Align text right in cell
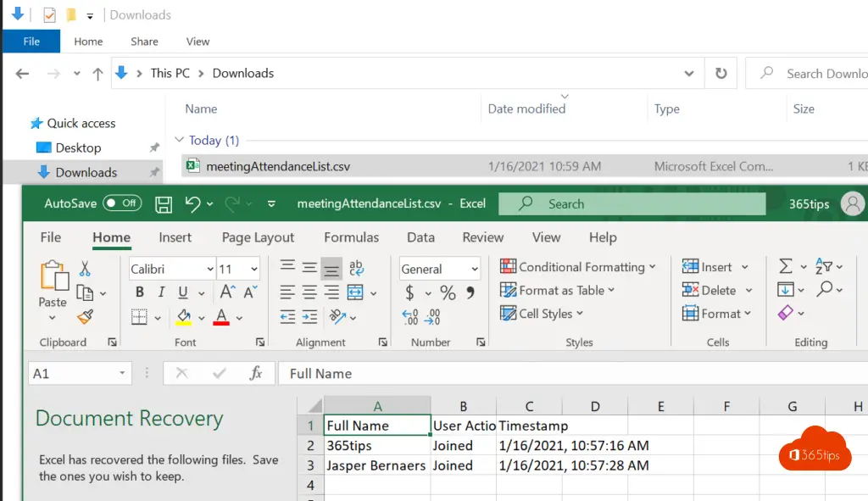868x501 pixels. click(331, 292)
